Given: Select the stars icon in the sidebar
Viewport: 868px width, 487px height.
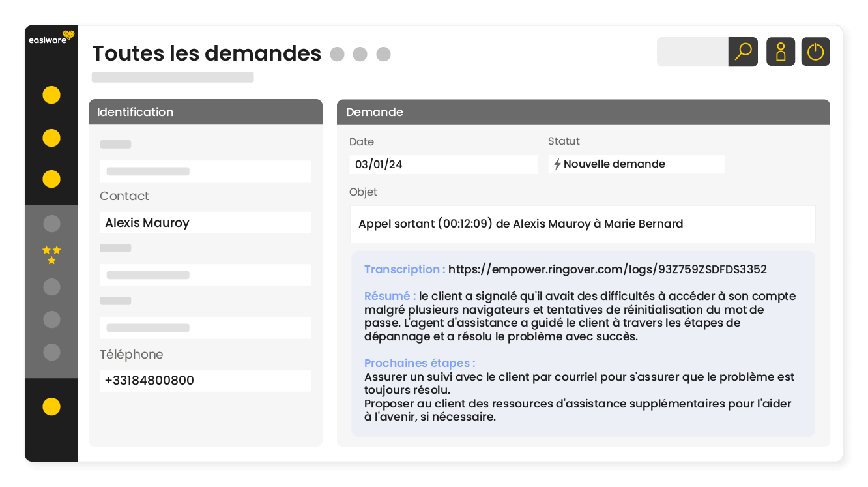Looking at the screenshot, I should click(x=51, y=255).
